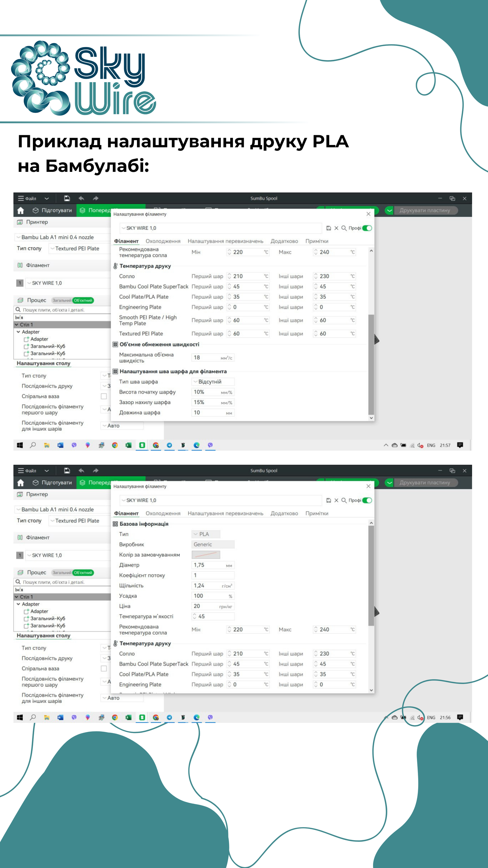Open Windows Start menu in the upper taskbar
Image resolution: width=488 pixels, height=868 pixels.
[20, 445]
